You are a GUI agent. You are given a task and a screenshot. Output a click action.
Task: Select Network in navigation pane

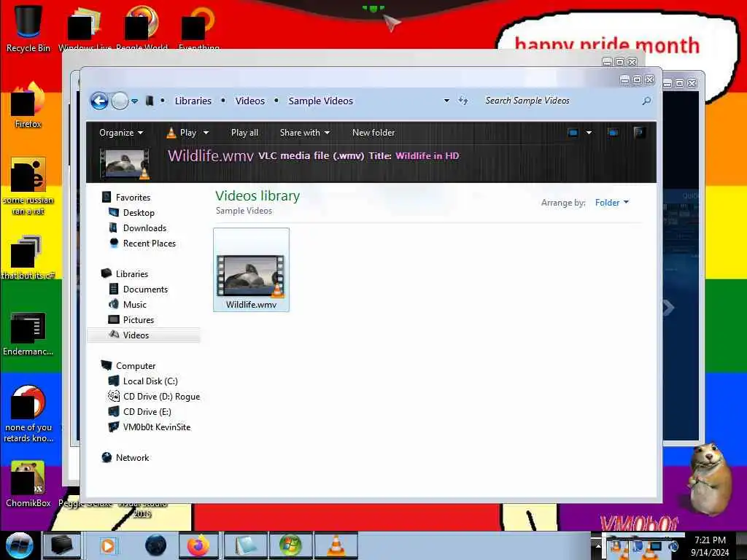133,458
